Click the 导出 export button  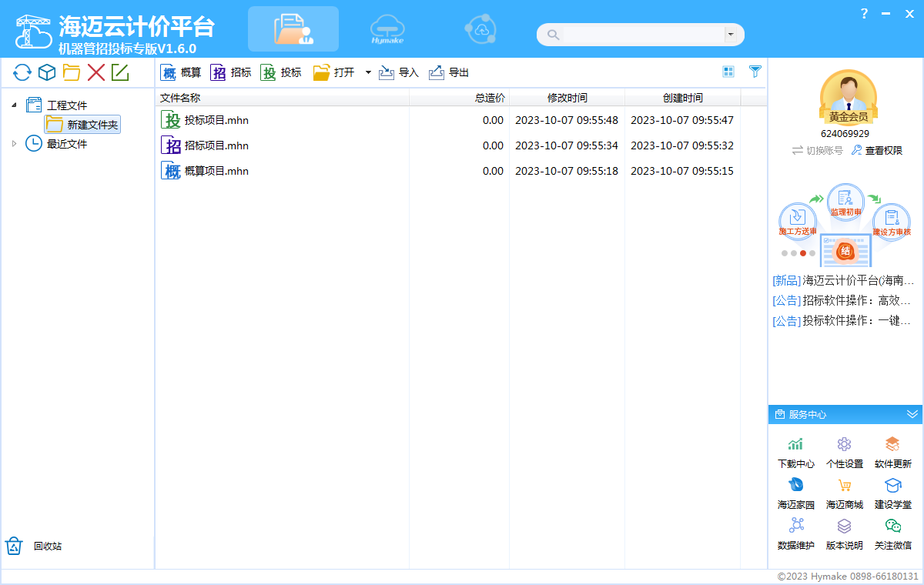[x=449, y=72]
